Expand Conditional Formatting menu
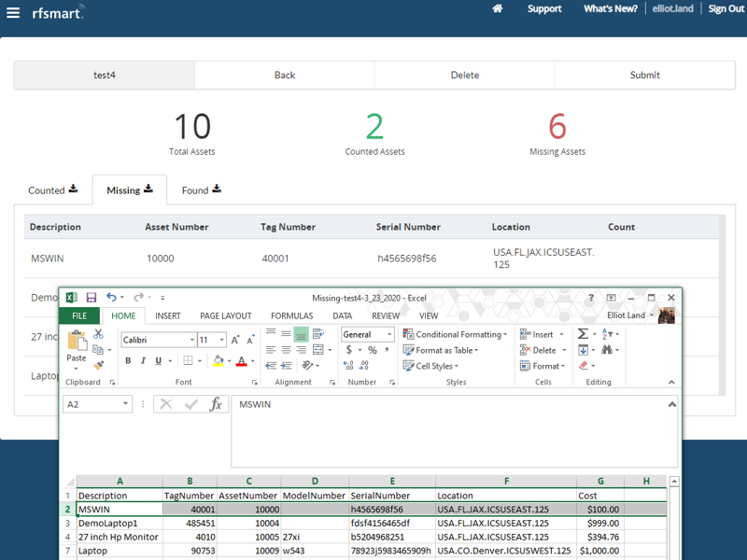 click(455, 334)
